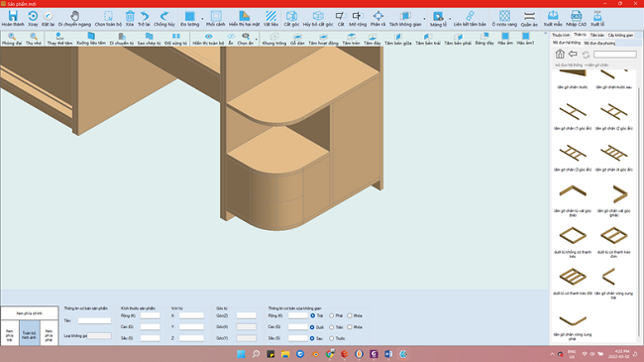Image resolution: width=644 pixels, height=362 pixels.
Task: Click the Nhập CAD import icon
Action: pos(577,16)
